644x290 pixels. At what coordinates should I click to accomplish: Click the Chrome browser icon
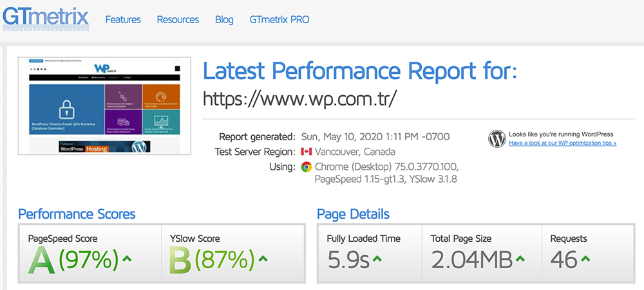(x=307, y=167)
